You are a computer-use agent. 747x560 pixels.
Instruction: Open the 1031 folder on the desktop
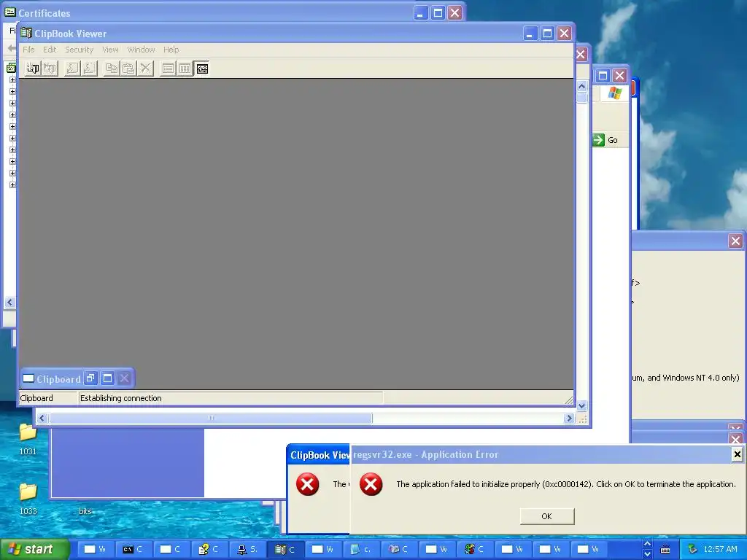tap(28, 438)
